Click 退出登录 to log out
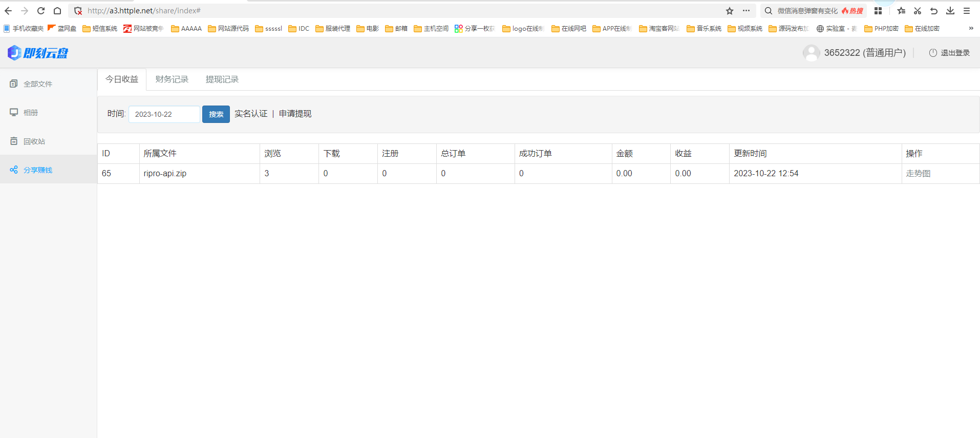 [x=949, y=53]
